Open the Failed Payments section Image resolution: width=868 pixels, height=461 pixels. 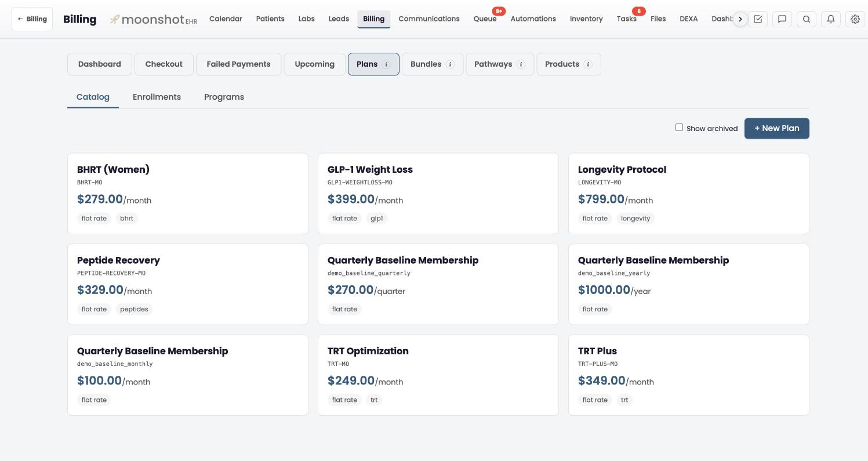click(238, 64)
